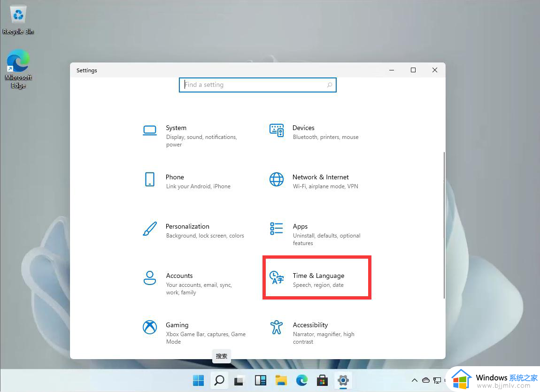Click 'Speech, region, date' description
540x392 pixels.
click(x=318, y=285)
